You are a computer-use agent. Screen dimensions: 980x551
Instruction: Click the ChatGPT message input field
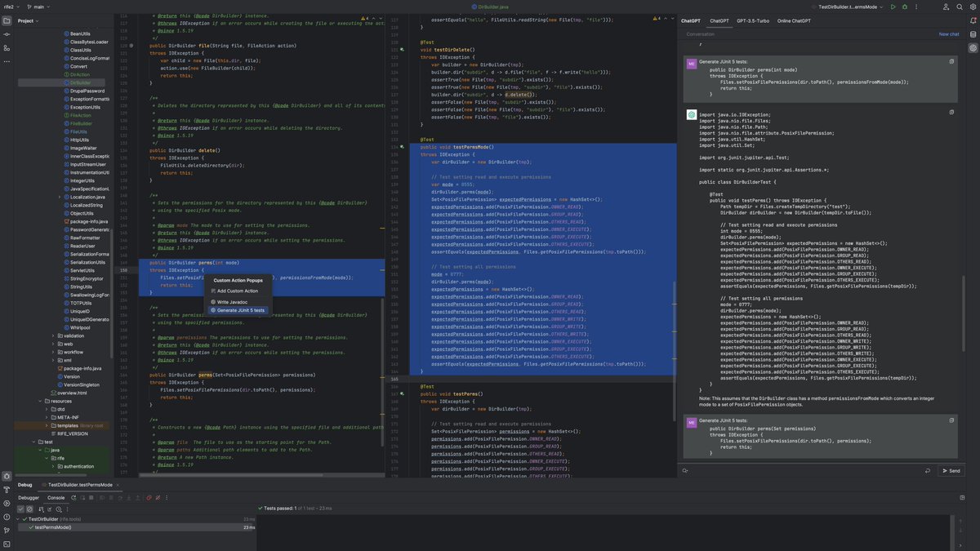807,471
